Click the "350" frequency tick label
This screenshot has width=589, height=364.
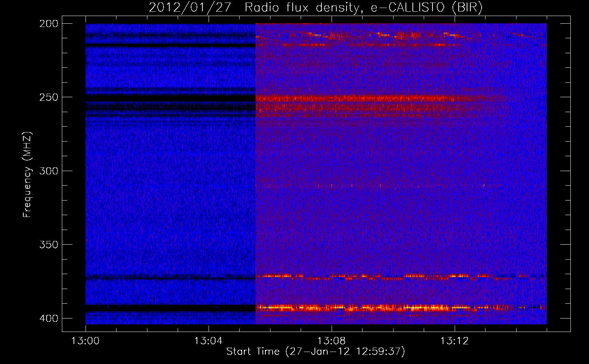[49, 244]
